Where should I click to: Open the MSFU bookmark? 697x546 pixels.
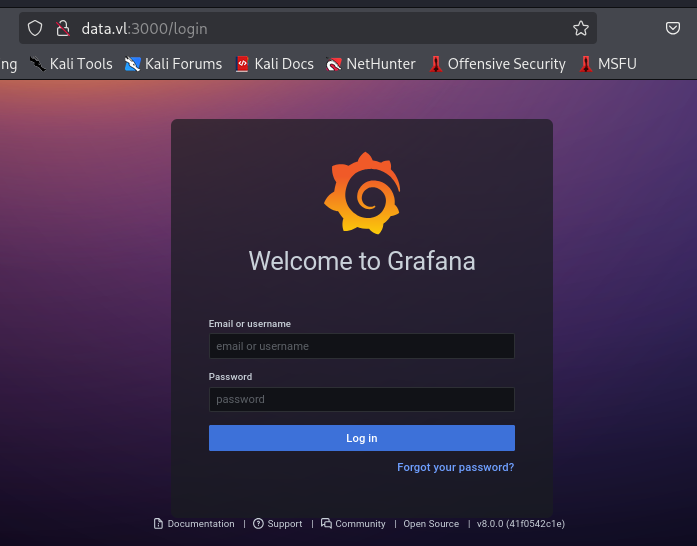[x=608, y=64]
